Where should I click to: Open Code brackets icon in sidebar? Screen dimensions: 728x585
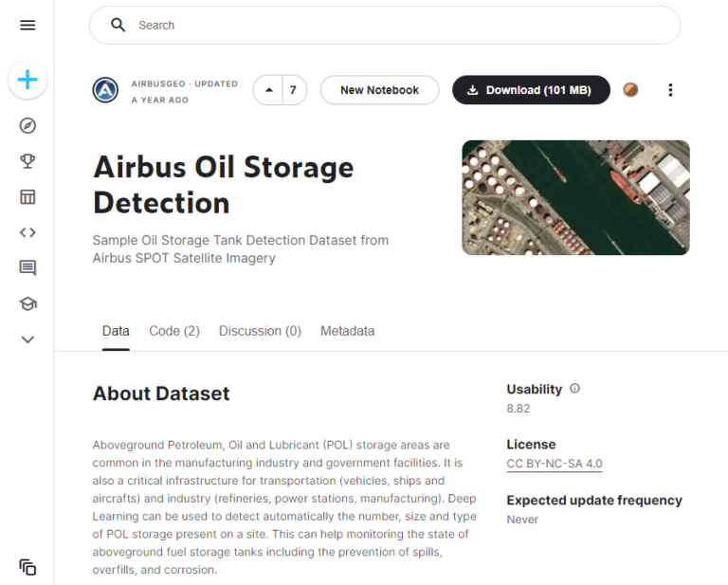point(27,232)
